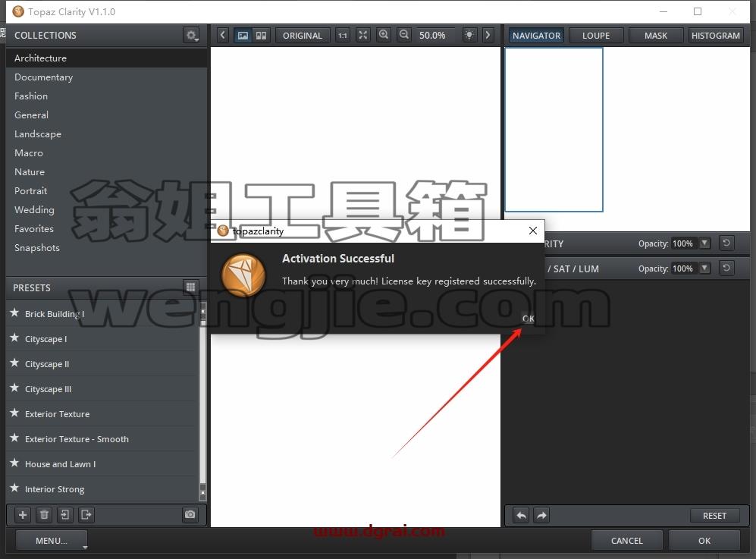Screen dimensions: 756x559
Task: Select the Landscape collection
Action: [107, 134]
